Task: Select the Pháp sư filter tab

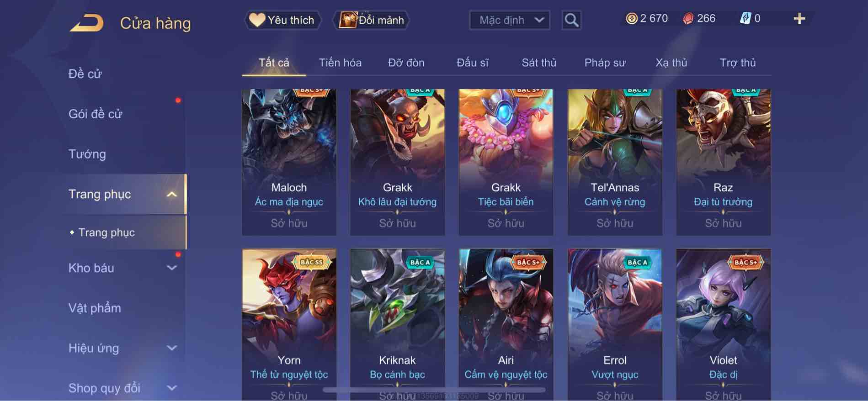Action: click(605, 63)
